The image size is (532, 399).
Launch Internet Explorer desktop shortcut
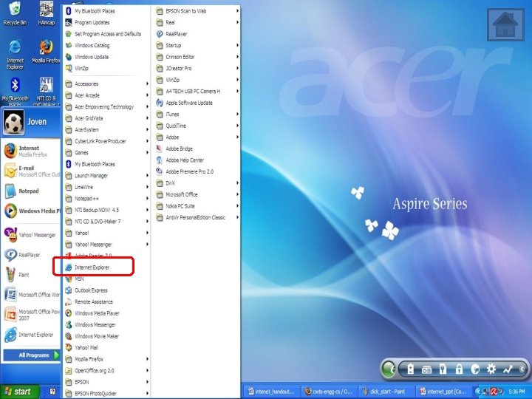[x=15, y=54]
